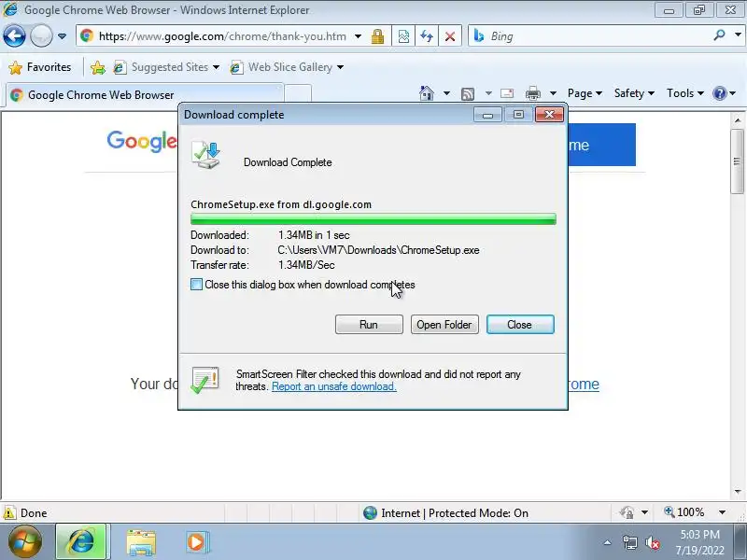Check 'Close this dialog box when download completes'
The width and height of the screenshot is (747, 560).
(x=196, y=285)
